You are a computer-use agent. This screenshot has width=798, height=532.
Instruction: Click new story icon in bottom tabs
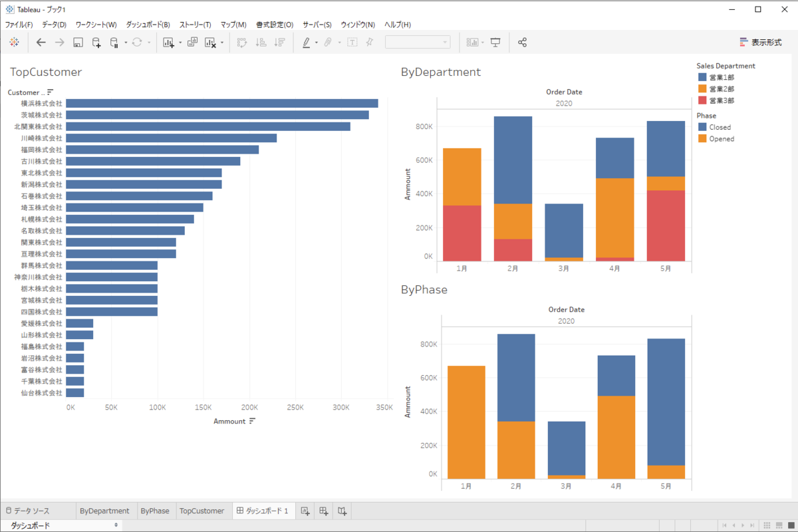[342, 511]
